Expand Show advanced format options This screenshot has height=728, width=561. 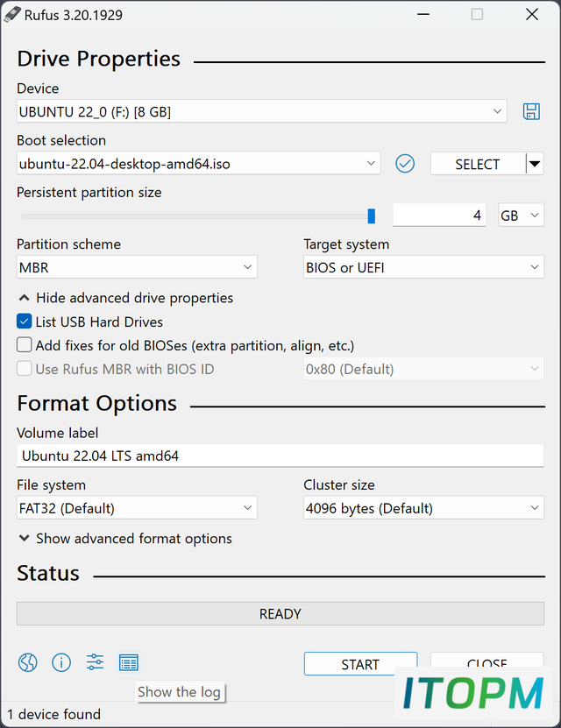125,538
